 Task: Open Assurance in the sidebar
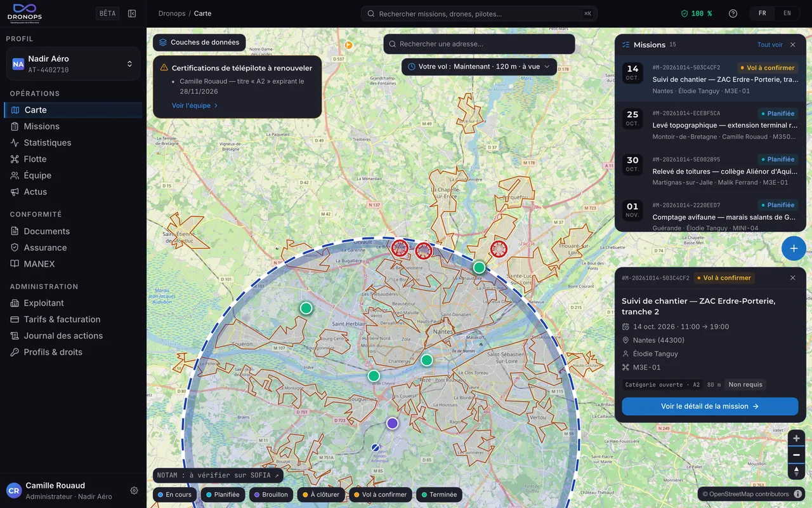point(74,248)
